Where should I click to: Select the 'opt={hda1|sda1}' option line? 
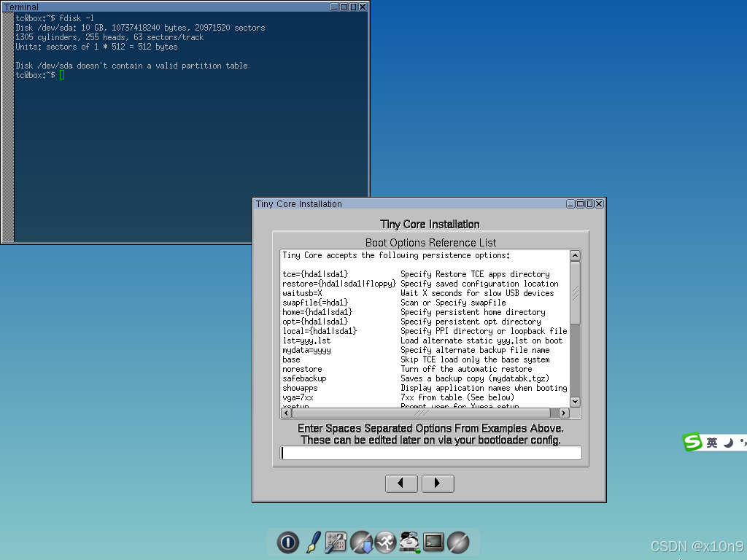[315, 322]
